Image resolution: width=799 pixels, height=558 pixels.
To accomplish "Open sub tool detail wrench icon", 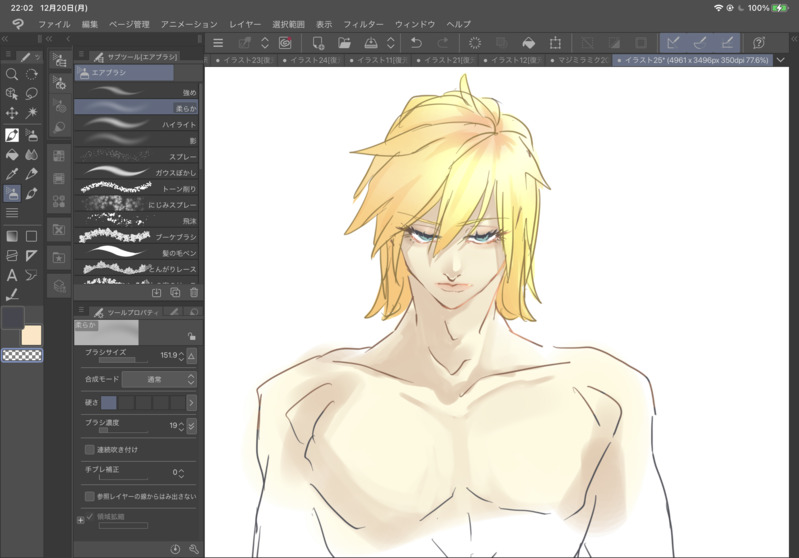I will click(x=194, y=549).
